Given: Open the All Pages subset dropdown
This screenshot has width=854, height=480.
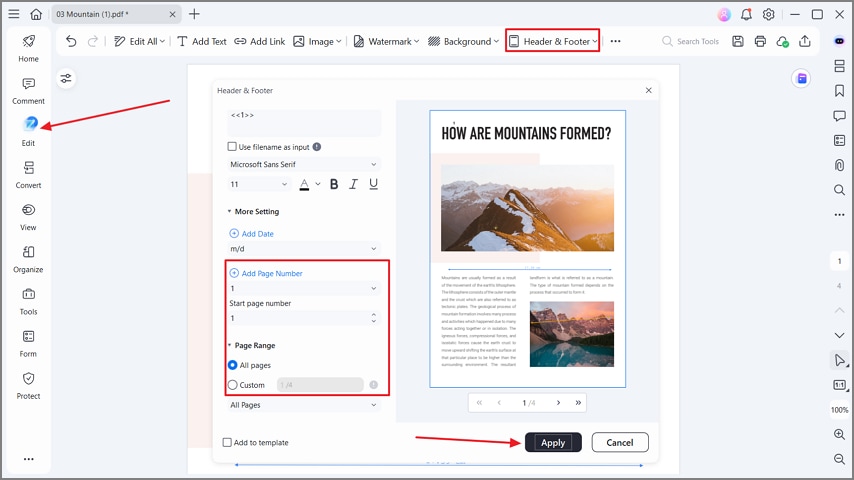Looking at the screenshot, I should (303, 405).
